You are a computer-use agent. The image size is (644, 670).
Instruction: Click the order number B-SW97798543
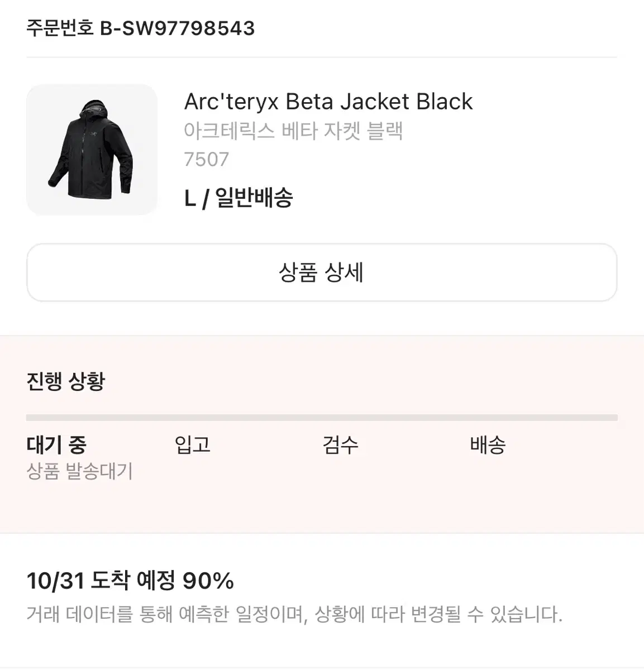coord(177,28)
